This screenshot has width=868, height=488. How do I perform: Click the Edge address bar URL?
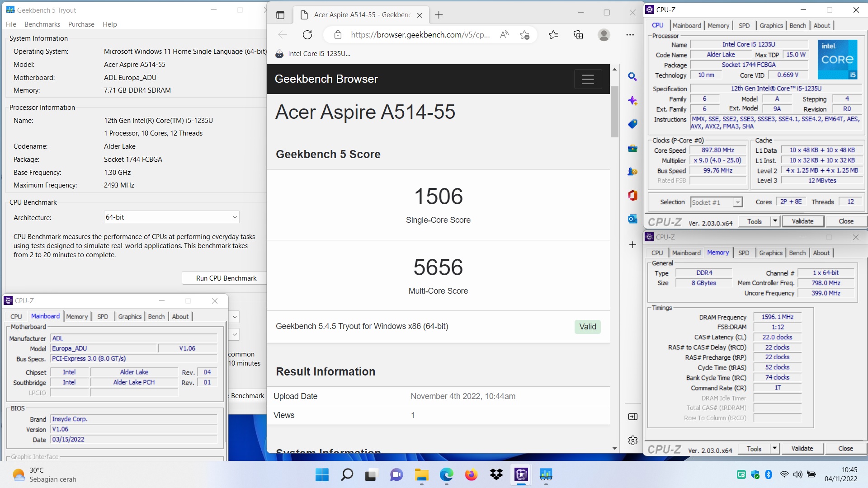(420, 35)
